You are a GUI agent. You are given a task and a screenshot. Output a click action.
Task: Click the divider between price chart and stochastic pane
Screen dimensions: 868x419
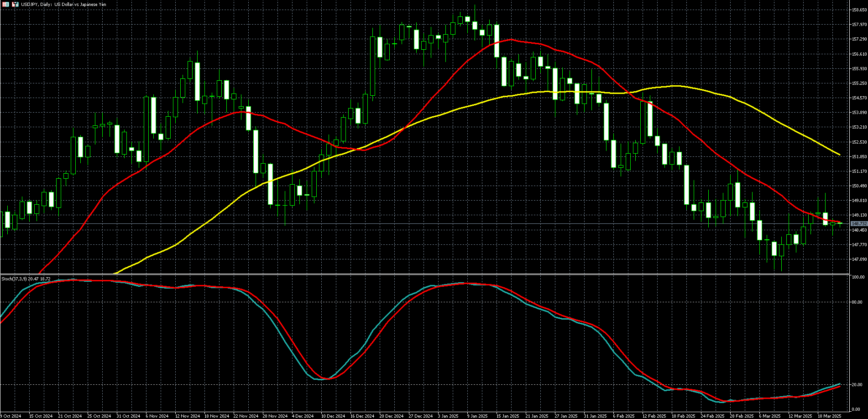424,274
